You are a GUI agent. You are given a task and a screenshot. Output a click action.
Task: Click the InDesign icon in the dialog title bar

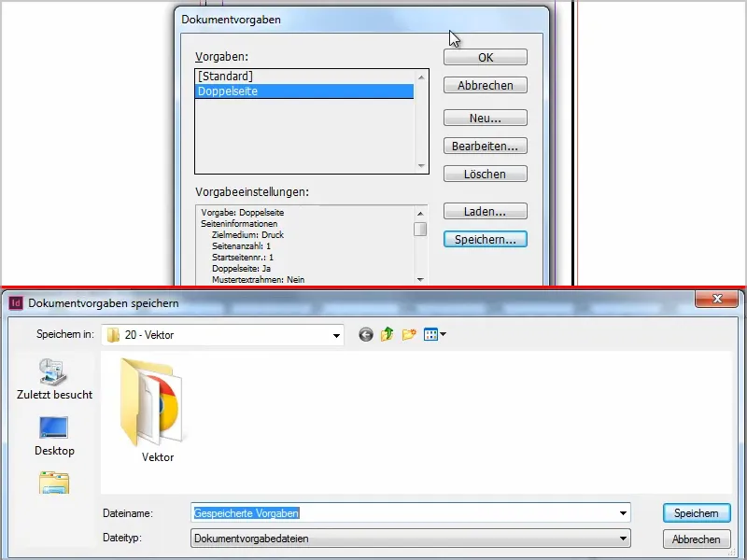[16, 303]
